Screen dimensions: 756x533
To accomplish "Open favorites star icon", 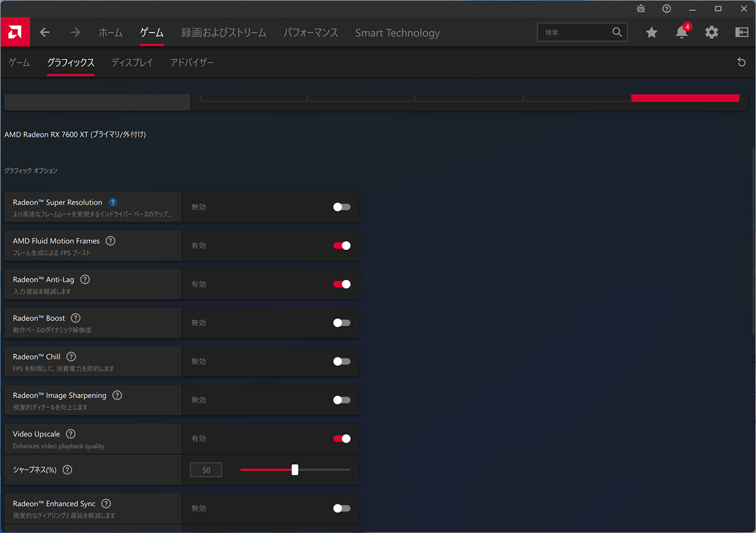I will click(x=651, y=32).
